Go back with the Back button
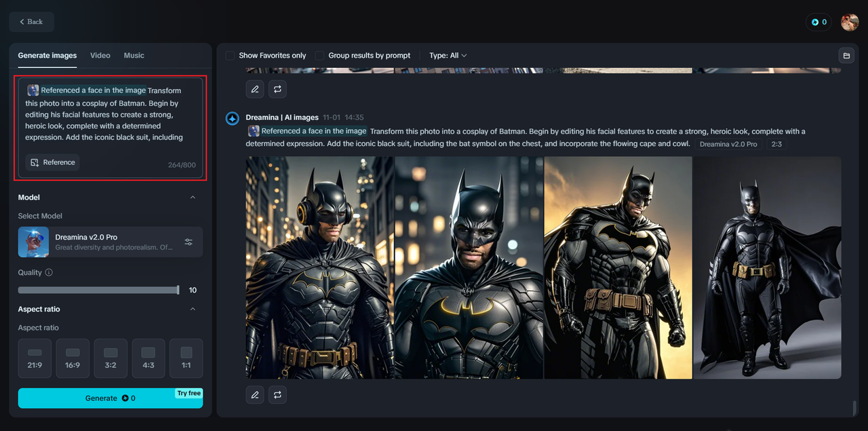Screen dimensions: 868x431 [x=31, y=22]
